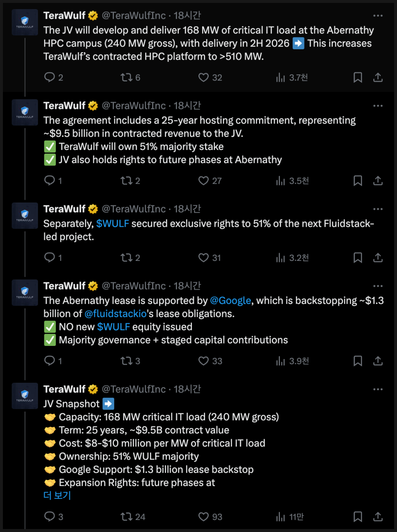Expand JV Snapshot tweet with 더 보기
This screenshot has height=532, width=397.
(57, 495)
